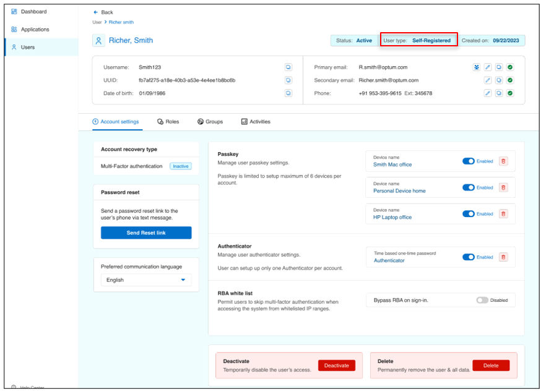This screenshot has height=392, width=541.
Task: Click the Applications icon in sidebar
Action: [x=14, y=29]
